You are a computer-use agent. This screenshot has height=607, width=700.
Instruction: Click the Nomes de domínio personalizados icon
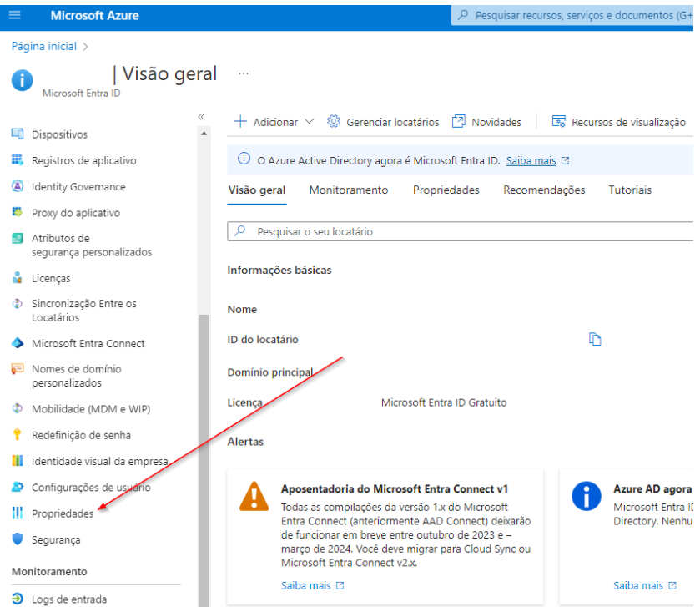coord(18,369)
